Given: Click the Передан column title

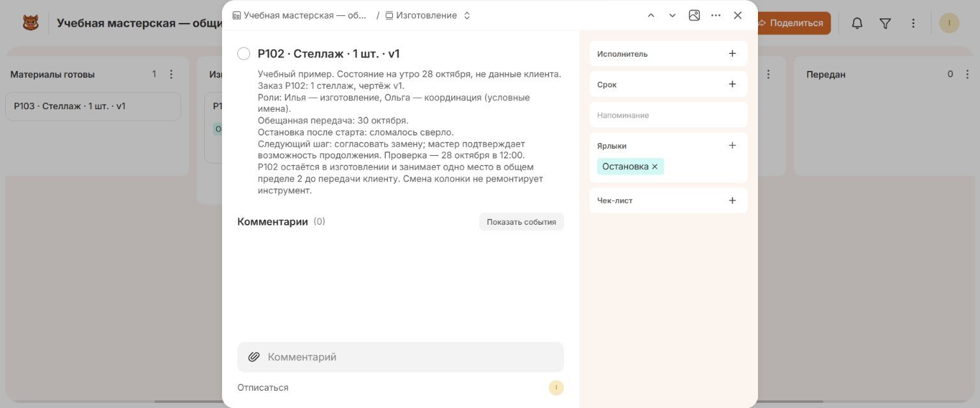Looking at the screenshot, I should pyautogui.click(x=826, y=75).
